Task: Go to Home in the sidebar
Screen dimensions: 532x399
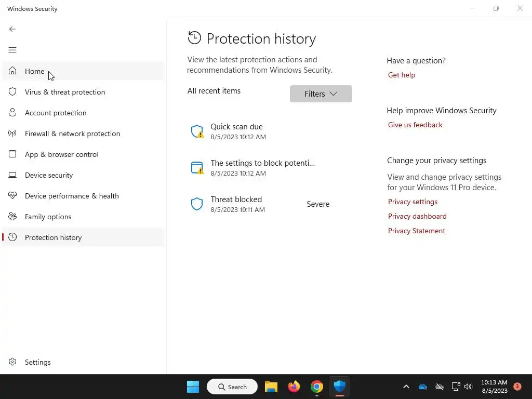Action: [x=34, y=71]
